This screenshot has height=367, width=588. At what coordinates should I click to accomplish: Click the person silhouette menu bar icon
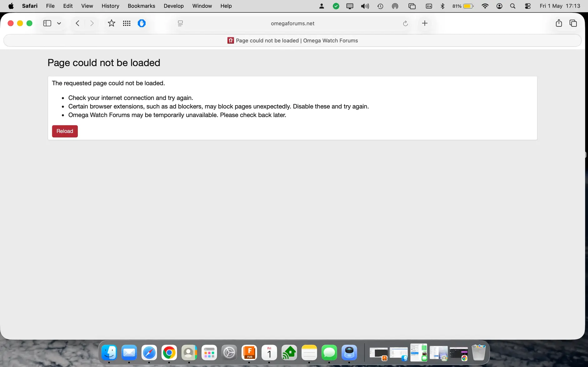tap(321, 6)
